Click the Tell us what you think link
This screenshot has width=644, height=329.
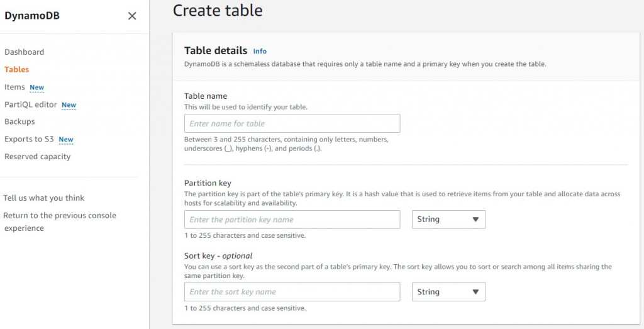point(43,198)
